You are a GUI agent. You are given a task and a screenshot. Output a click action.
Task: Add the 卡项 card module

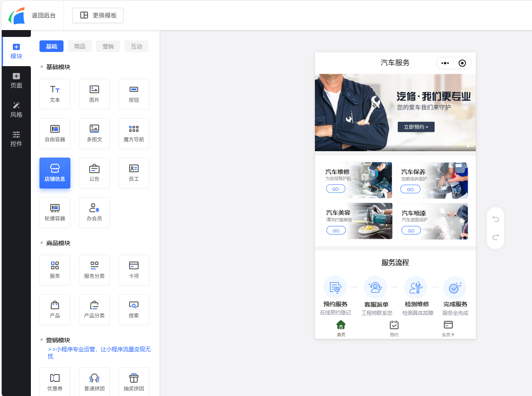tap(134, 270)
